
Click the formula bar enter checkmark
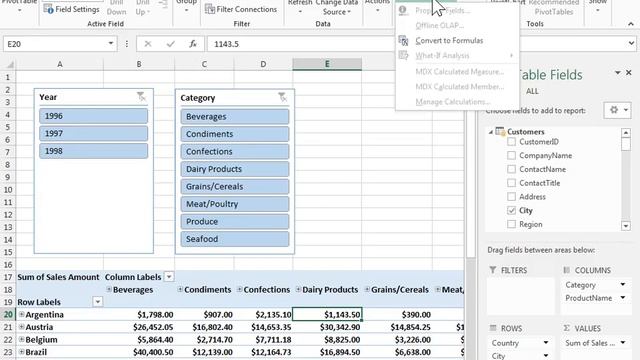(x=171, y=44)
